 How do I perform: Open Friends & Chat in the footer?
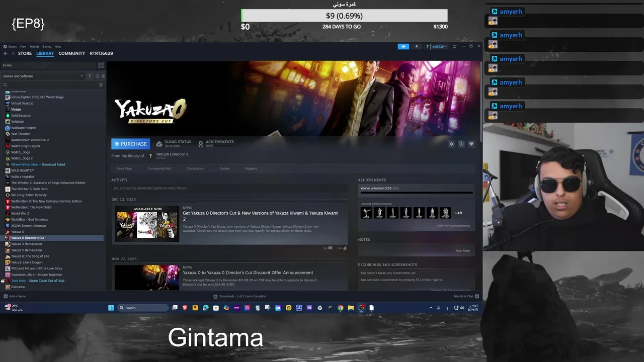466,296
